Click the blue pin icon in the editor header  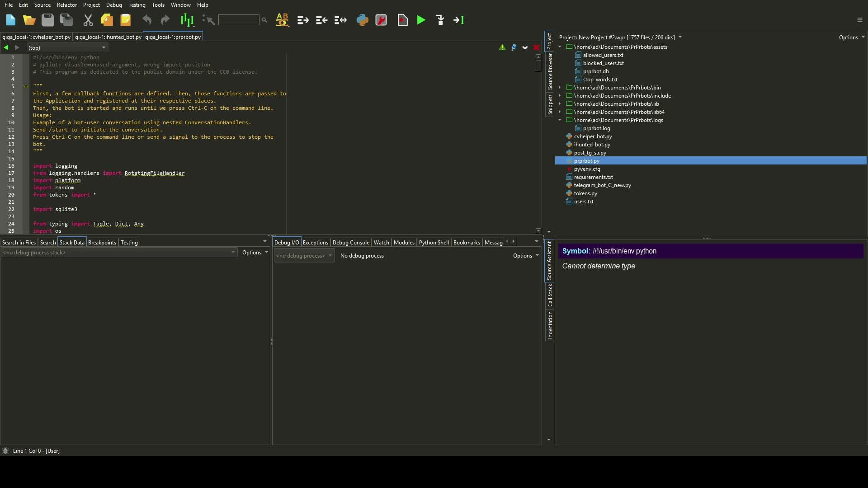(x=514, y=47)
